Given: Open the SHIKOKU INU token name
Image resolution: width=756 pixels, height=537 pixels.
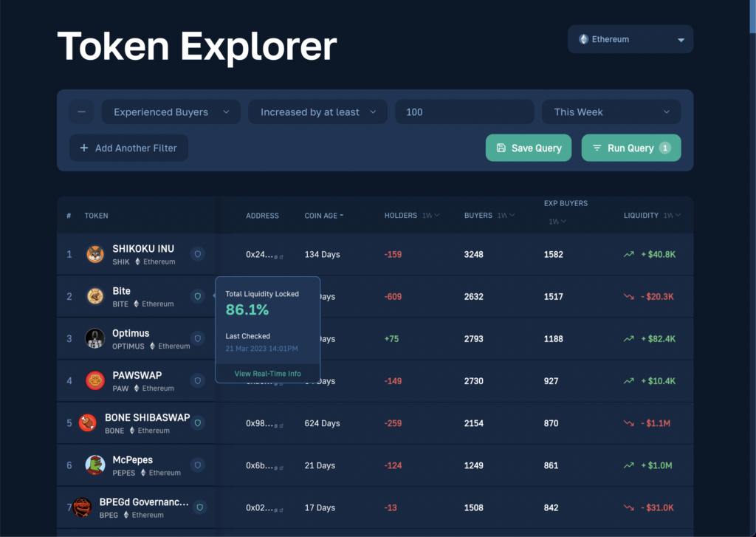Looking at the screenshot, I should 143,248.
